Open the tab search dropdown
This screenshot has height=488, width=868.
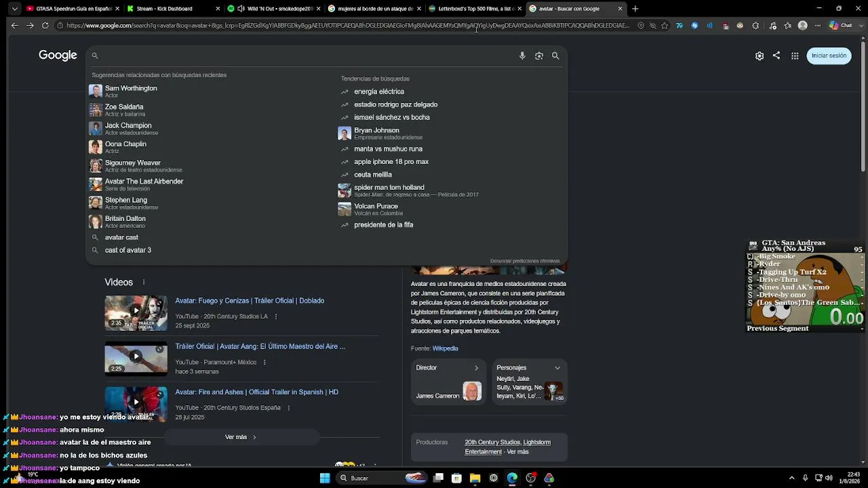pyautogui.click(x=14, y=9)
